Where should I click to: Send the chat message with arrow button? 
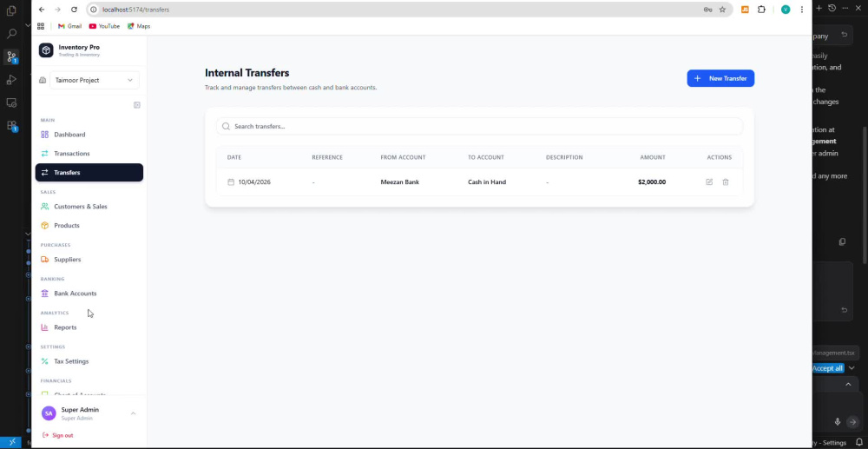point(852,422)
